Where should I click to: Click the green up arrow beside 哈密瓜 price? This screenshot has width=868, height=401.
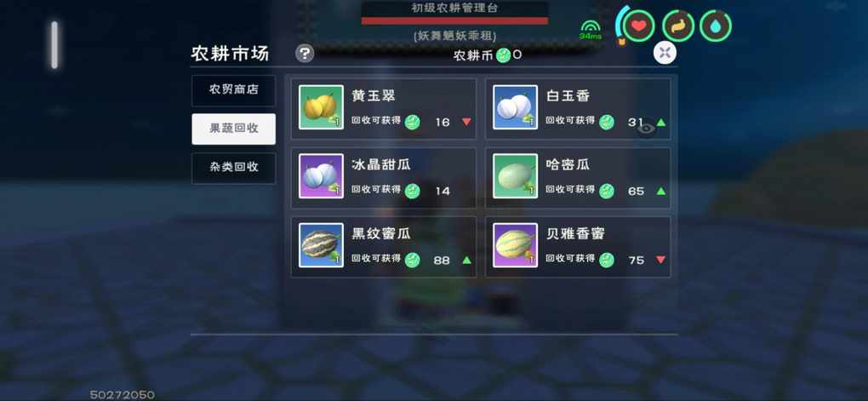(661, 191)
